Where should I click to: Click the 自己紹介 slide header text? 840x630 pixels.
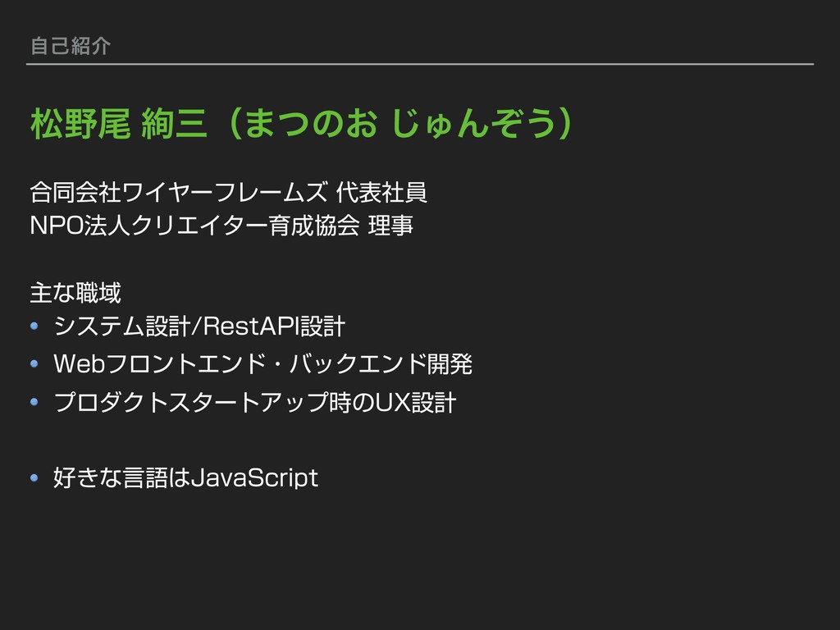tap(71, 46)
